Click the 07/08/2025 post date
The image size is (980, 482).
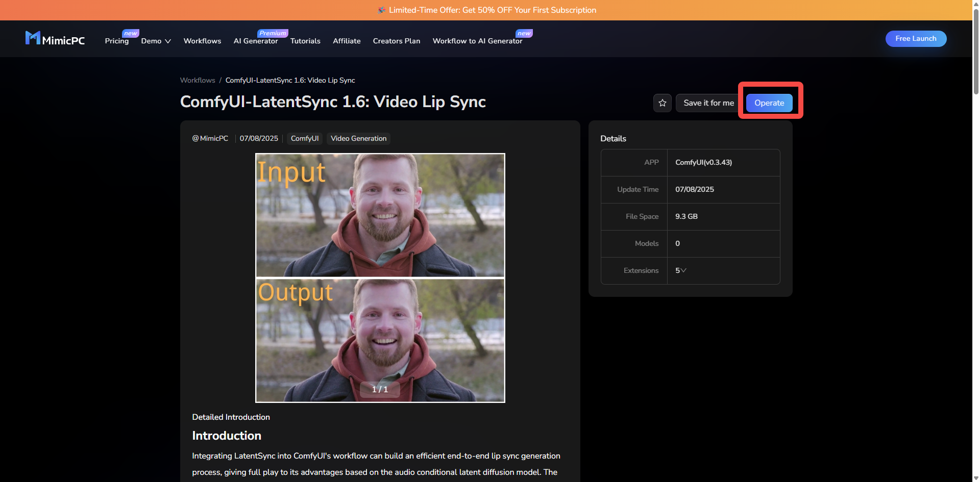click(x=259, y=138)
